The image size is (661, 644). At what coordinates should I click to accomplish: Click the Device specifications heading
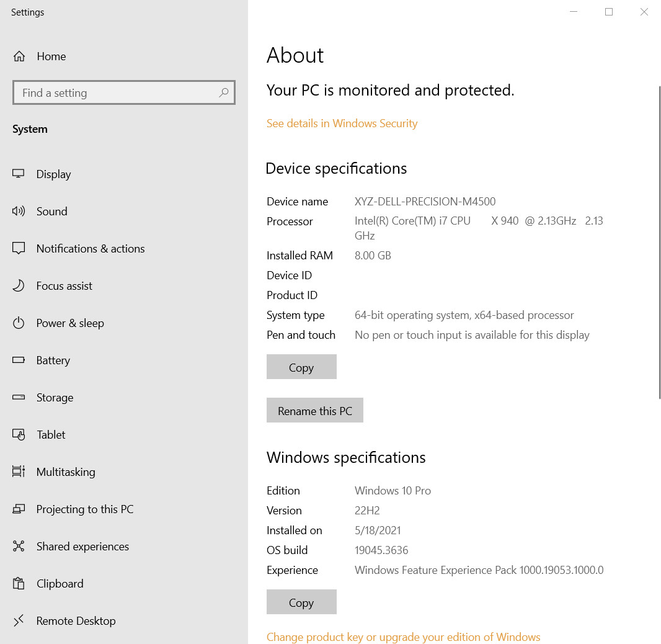click(337, 168)
